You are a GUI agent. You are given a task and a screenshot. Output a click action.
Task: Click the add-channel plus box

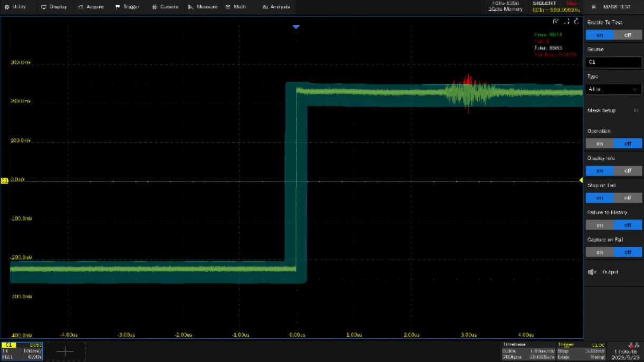click(65, 351)
